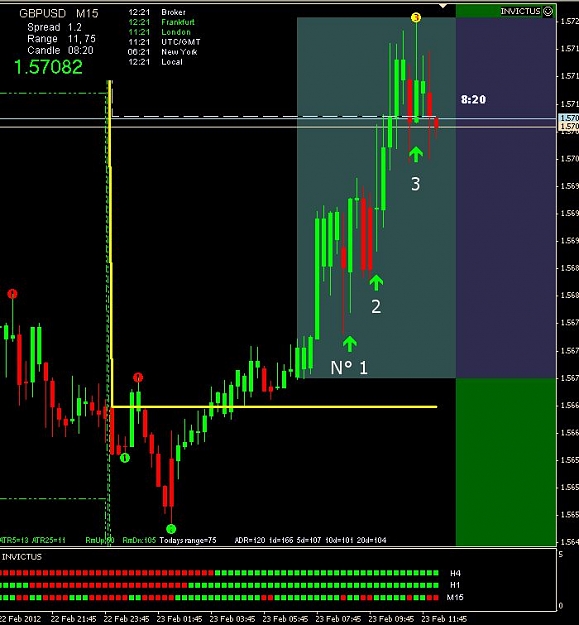
Task: Click the Expert Advisor smiley face icon
Action: [548, 11]
